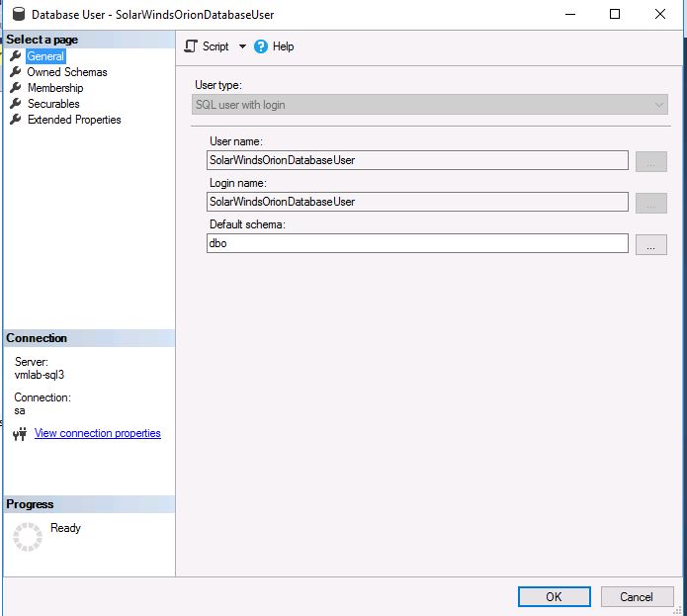Click the connection properties plug icon

click(20, 434)
